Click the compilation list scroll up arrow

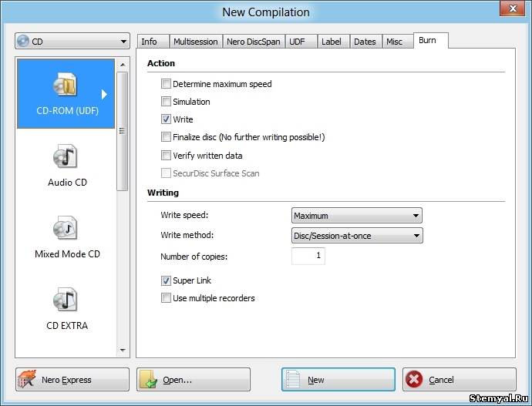click(123, 65)
